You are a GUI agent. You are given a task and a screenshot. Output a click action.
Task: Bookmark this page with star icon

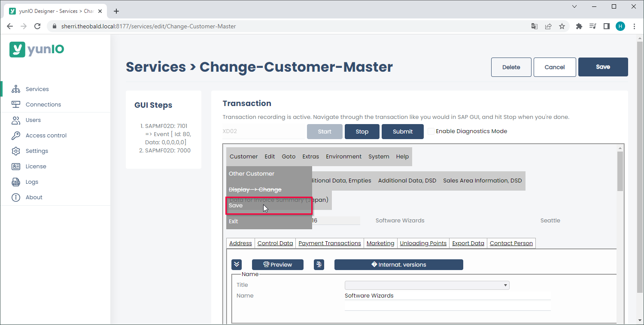pyautogui.click(x=562, y=26)
